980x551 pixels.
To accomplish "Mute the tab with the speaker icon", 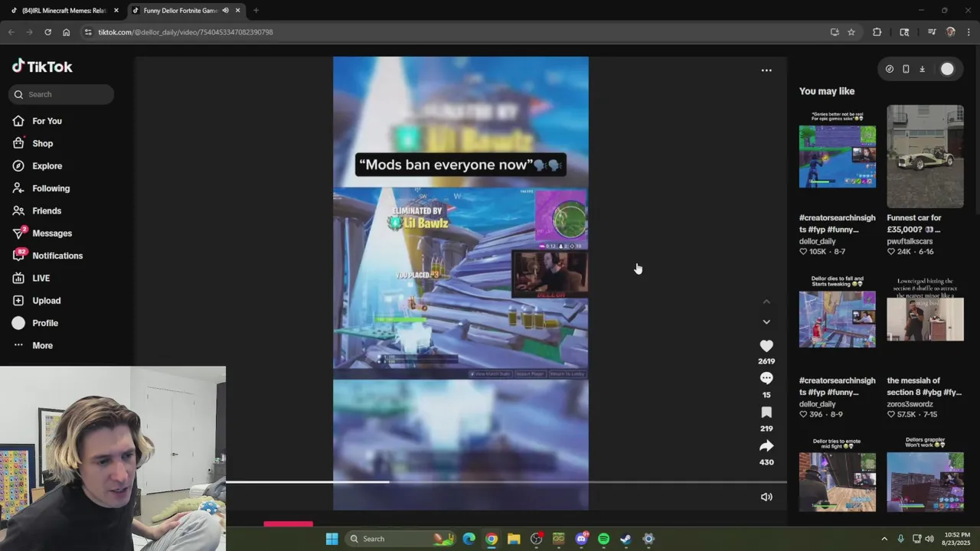I will [225, 11].
